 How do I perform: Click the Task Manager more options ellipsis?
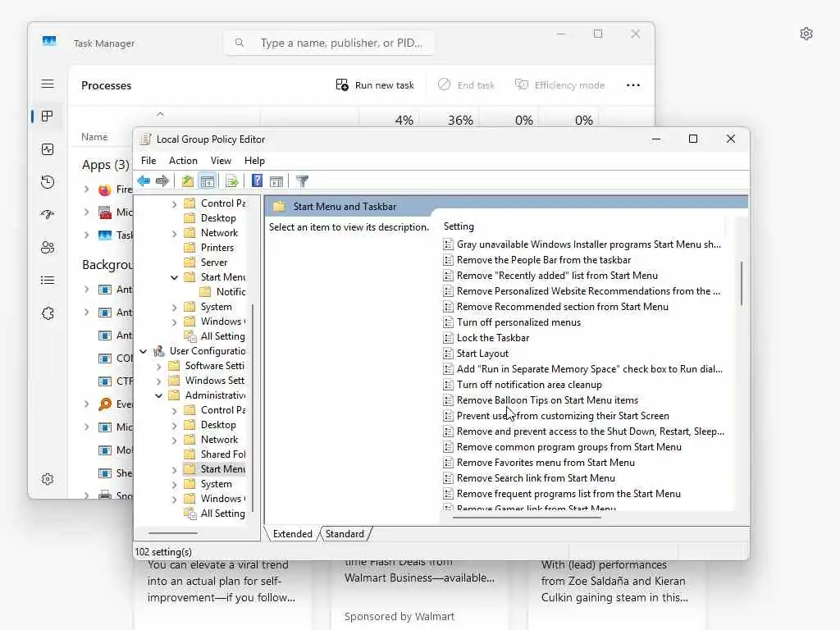(633, 85)
